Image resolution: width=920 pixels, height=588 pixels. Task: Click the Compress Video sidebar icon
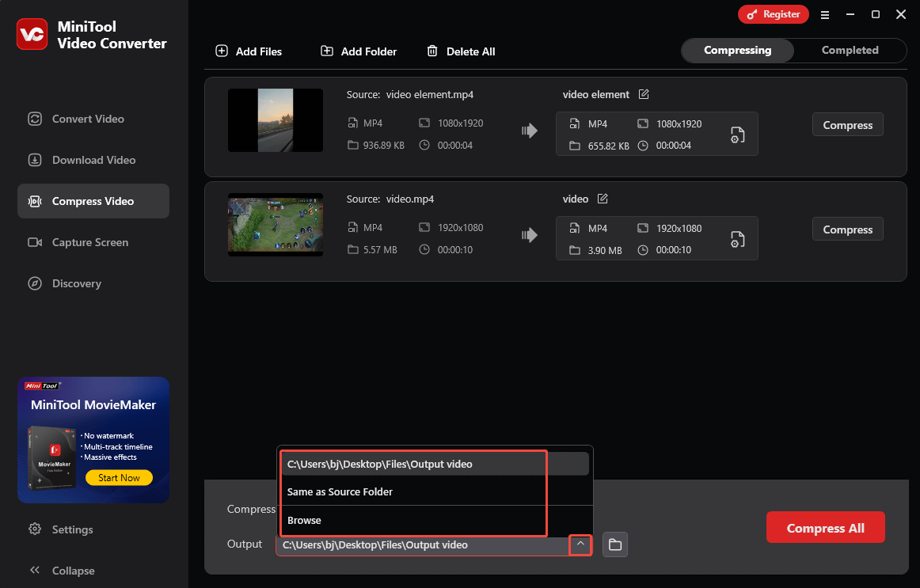35,201
